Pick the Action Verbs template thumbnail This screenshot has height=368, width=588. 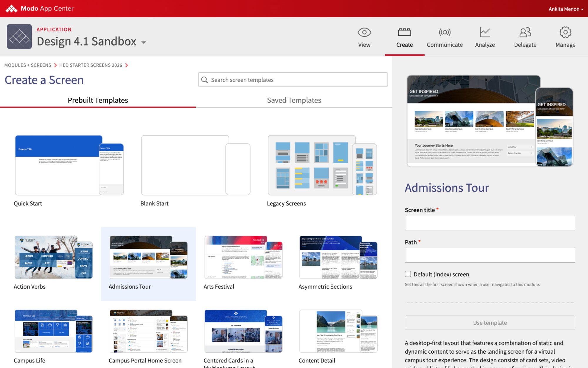pyautogui.click(x=54, y=257)
